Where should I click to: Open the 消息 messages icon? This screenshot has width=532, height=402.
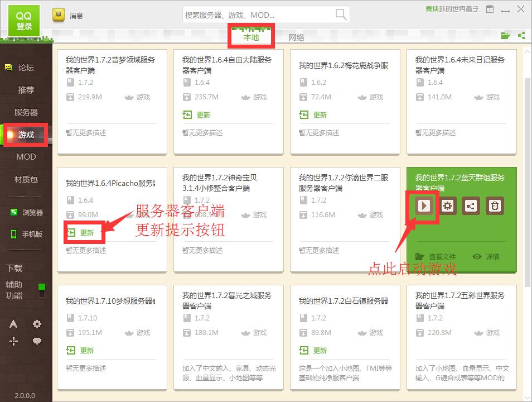point(59,15)
